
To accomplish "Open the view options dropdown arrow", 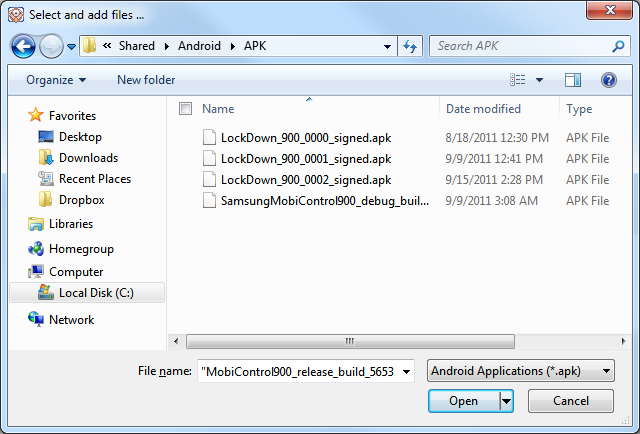I will click(x=539, y=80).
